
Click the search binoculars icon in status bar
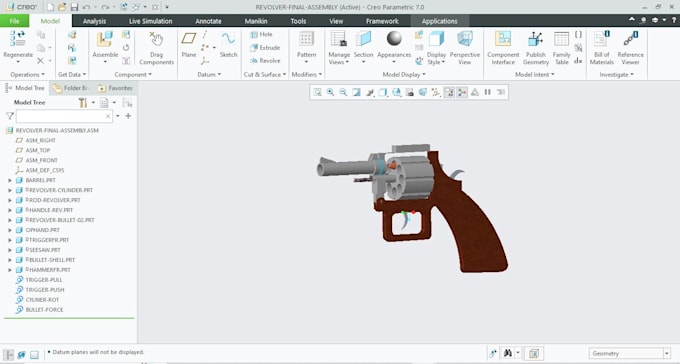tap(507, 353)
